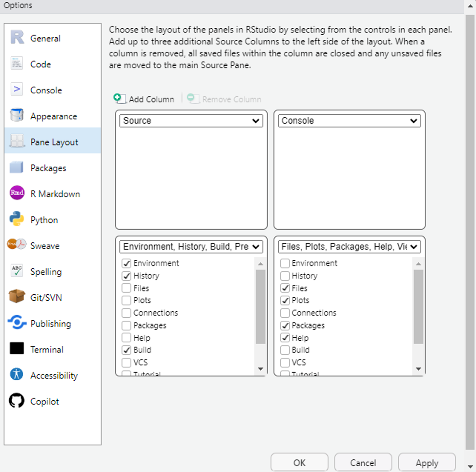
Task: Select the Python logo icon in sidebar
Action: 17,219
